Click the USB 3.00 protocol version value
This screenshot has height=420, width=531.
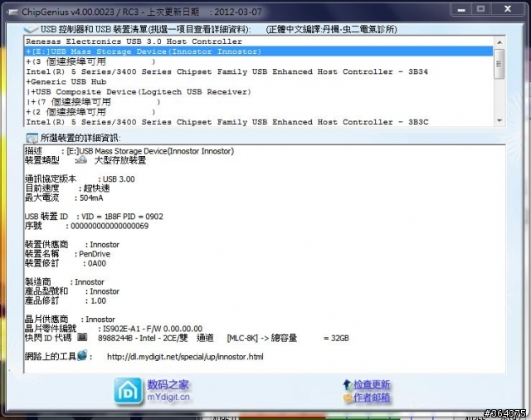point(119,178)
